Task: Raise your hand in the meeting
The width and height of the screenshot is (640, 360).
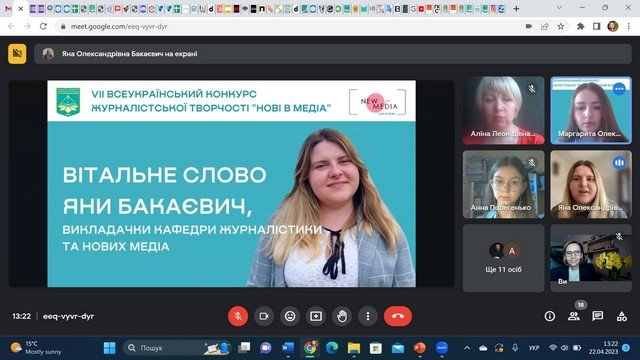Action: click(342, 316)
